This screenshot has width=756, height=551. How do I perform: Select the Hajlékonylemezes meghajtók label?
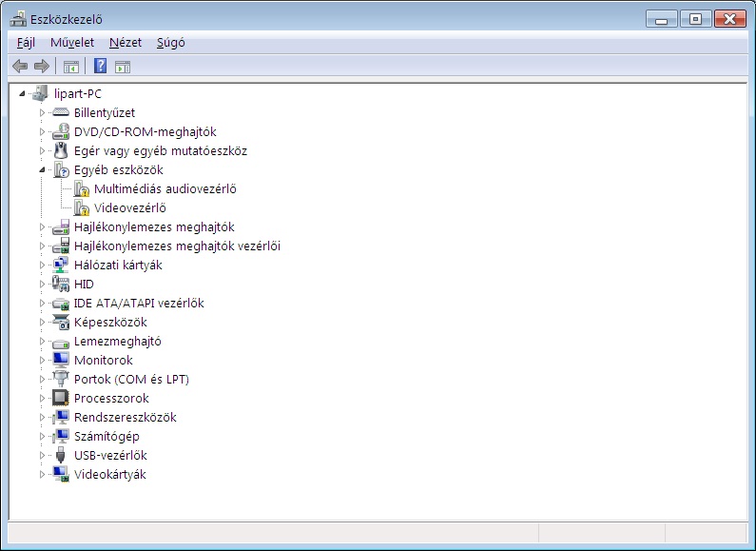point(154,226)
